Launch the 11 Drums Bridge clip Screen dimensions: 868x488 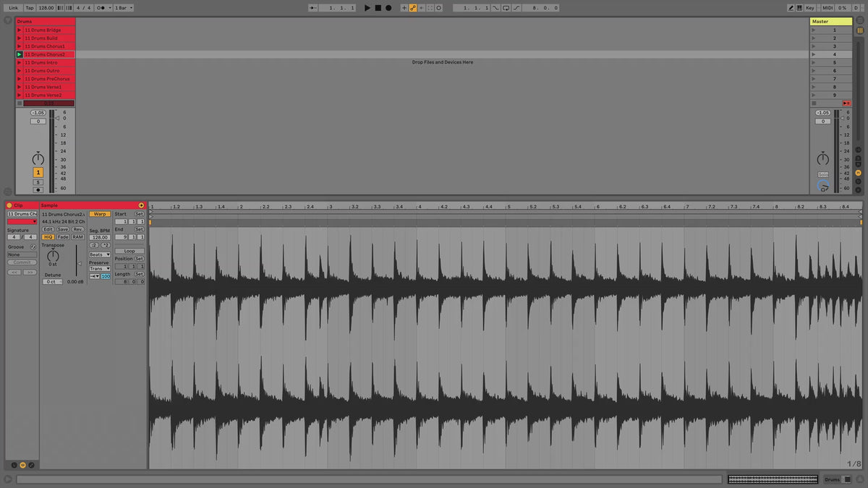[20, 30]
